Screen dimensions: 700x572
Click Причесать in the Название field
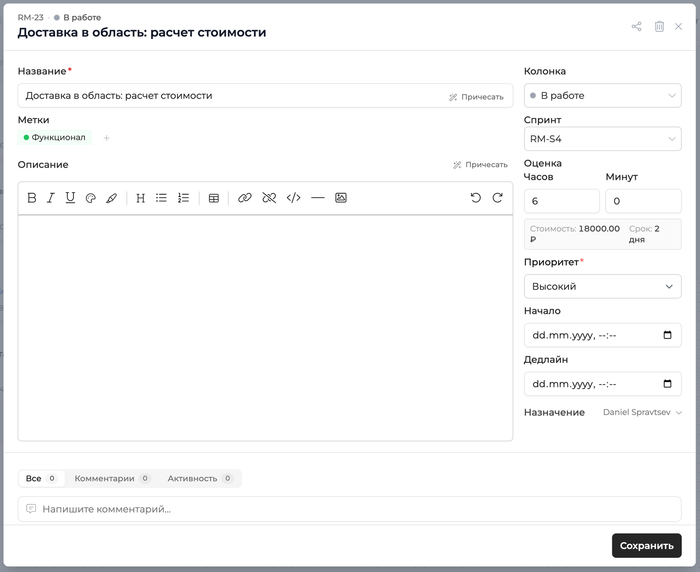click(476, 97)
